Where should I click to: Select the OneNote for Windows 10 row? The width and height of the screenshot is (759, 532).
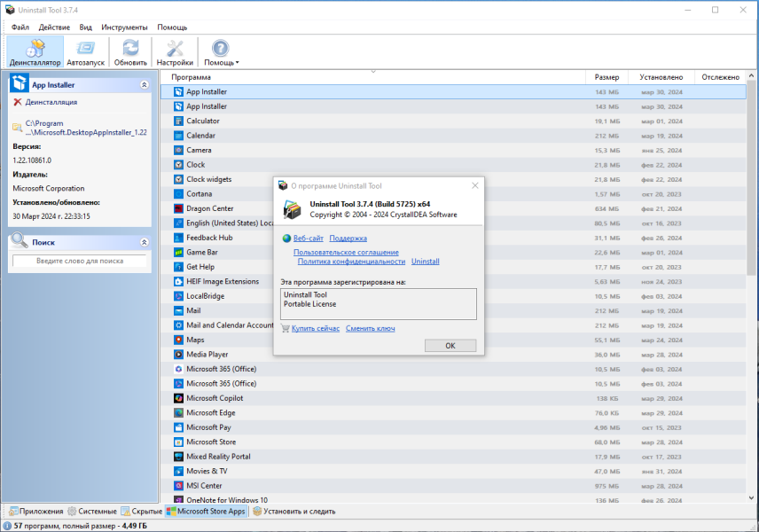[x=454, y=499]
